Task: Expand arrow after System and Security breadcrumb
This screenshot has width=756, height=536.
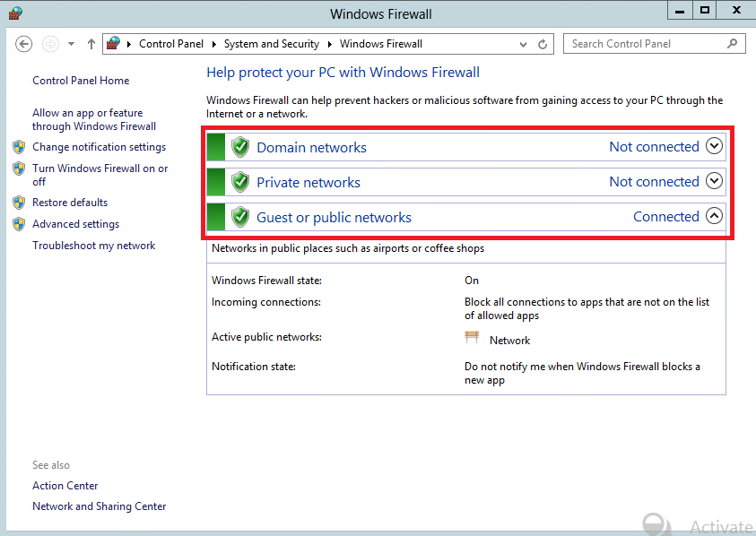Action: click(330, 44)
